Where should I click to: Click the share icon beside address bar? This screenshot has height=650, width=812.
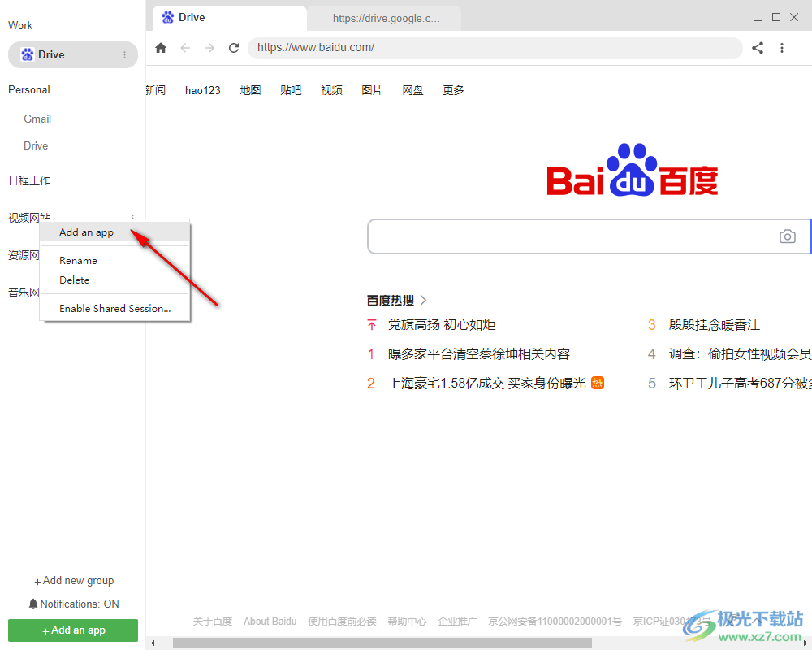point(758,48)
